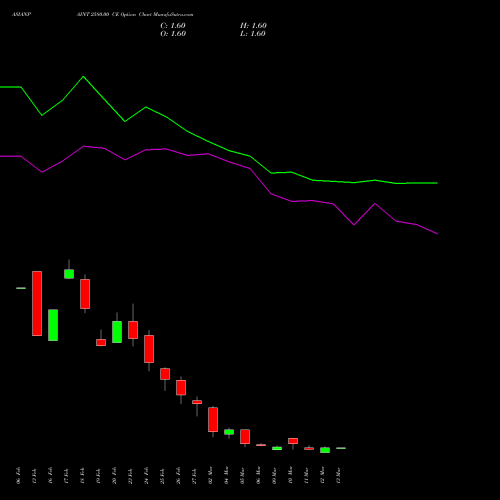Click the red candlestick above 24 Feb
Image resolution: width=500 pixels, height=500 pixels.
(x=149, y=349)
